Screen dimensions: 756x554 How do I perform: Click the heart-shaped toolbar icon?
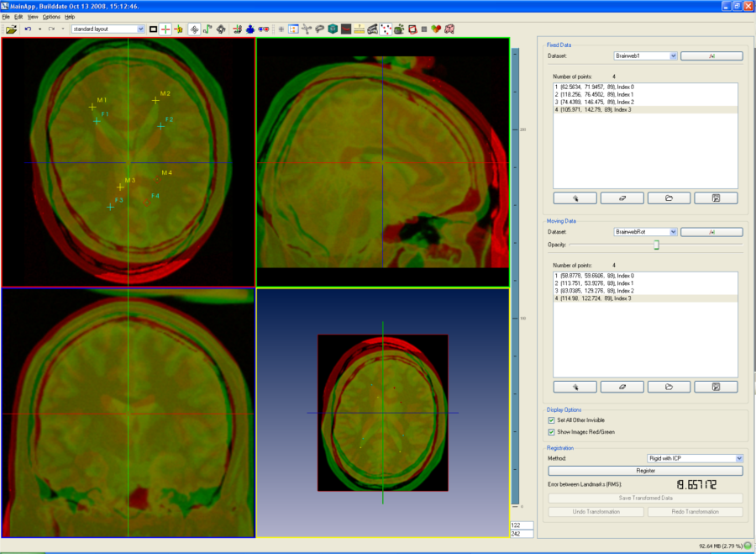436,29
